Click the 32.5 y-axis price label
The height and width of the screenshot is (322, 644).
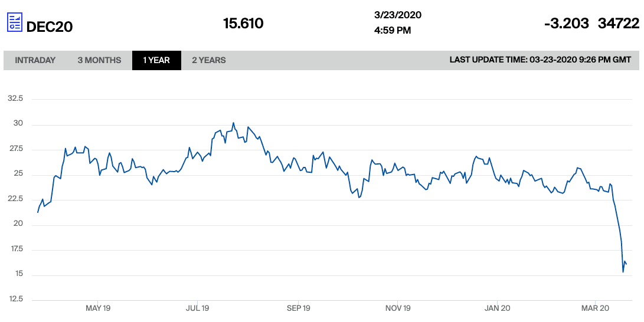point(15,99)
